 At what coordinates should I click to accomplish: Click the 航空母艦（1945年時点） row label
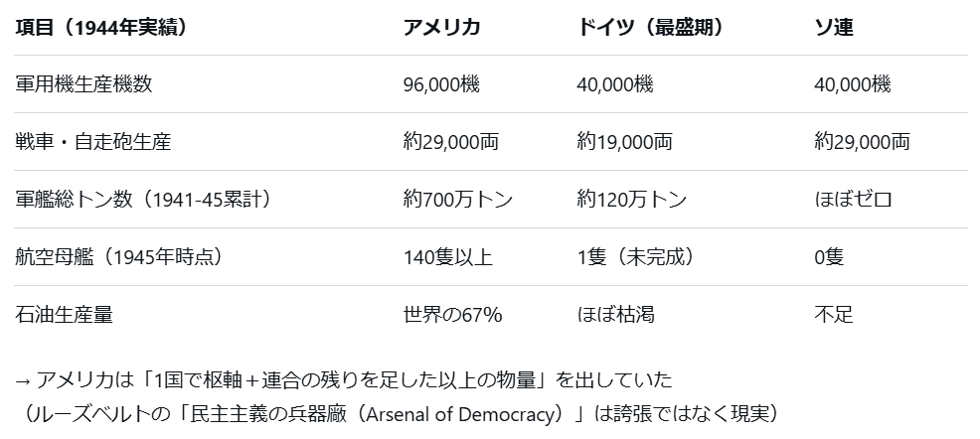118,257
